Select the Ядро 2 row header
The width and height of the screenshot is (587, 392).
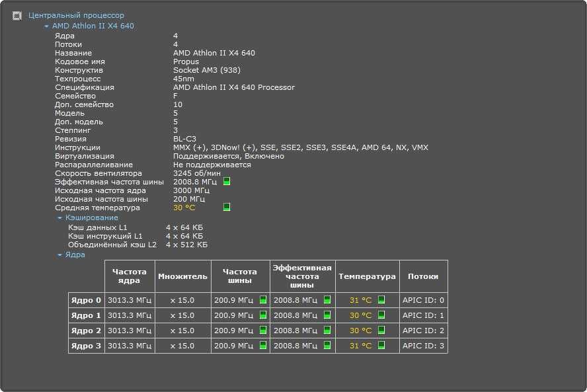(86, 331)
